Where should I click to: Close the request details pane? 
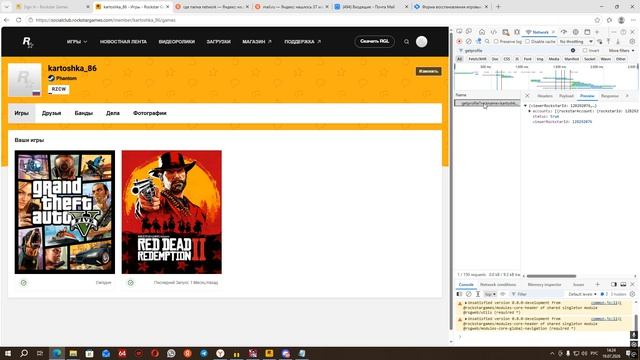tap(527, 96)
